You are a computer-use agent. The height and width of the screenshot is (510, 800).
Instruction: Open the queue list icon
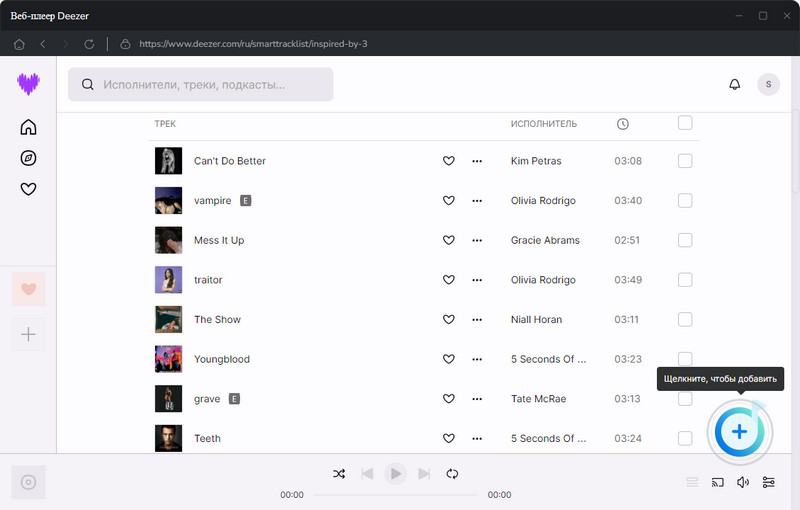(692, 482)
